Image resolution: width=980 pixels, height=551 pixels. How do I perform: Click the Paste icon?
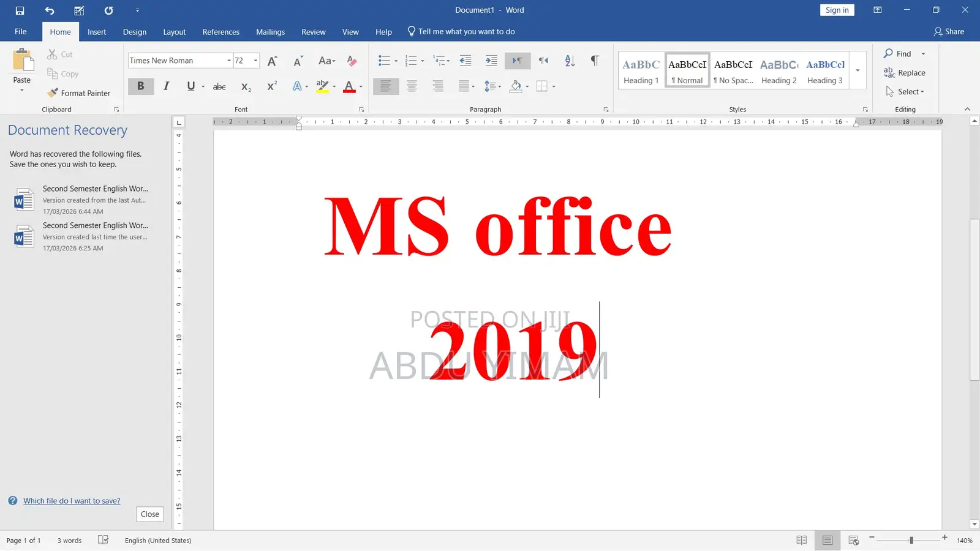pyautogui.click(x=22, y=60)
